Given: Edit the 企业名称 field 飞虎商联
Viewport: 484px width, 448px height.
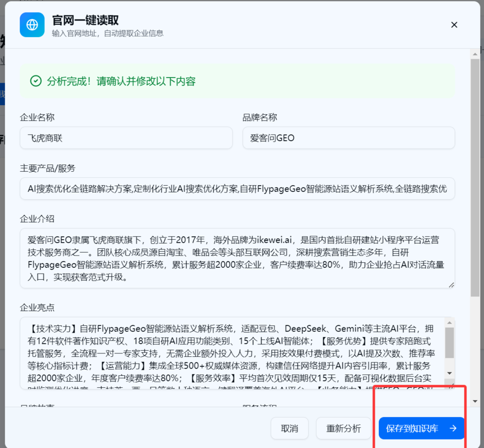Looking at the screenshot, I should click(126, 138).
